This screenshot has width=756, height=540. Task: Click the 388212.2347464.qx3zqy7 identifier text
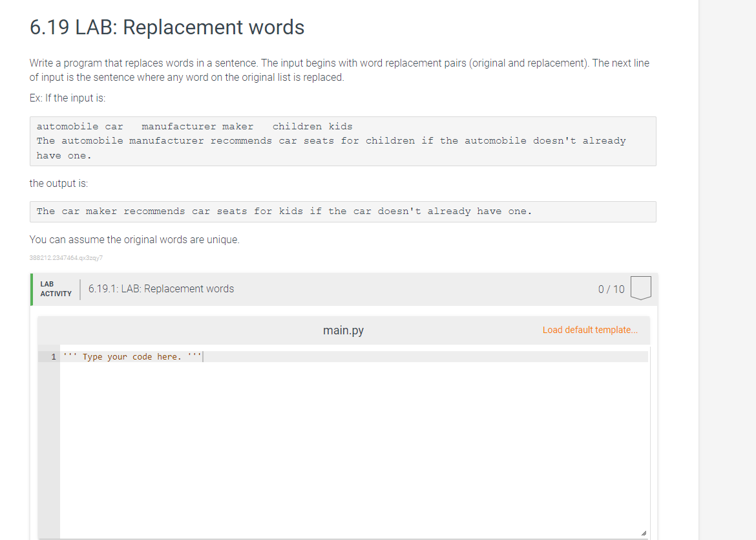(66, 257)
